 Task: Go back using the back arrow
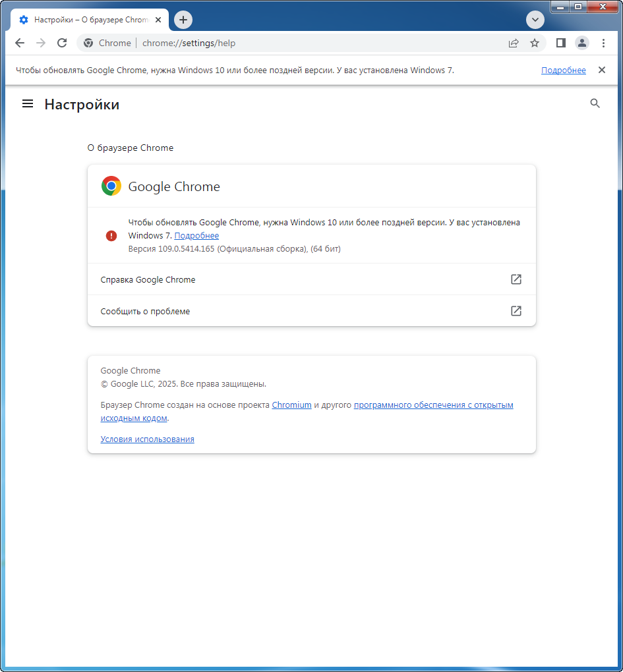(x=20, y=43)
